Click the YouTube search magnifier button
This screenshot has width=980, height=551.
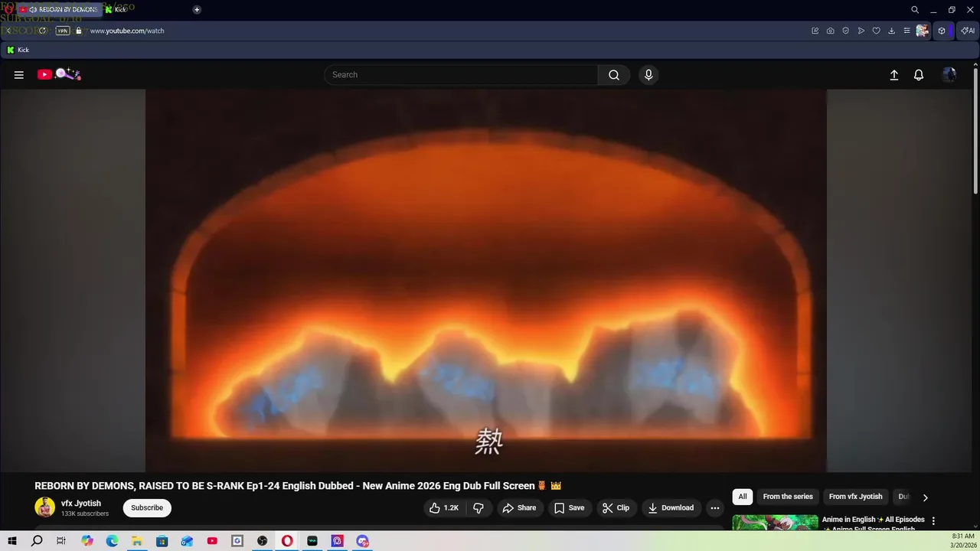pyautogui.click(x=614, y=75)
